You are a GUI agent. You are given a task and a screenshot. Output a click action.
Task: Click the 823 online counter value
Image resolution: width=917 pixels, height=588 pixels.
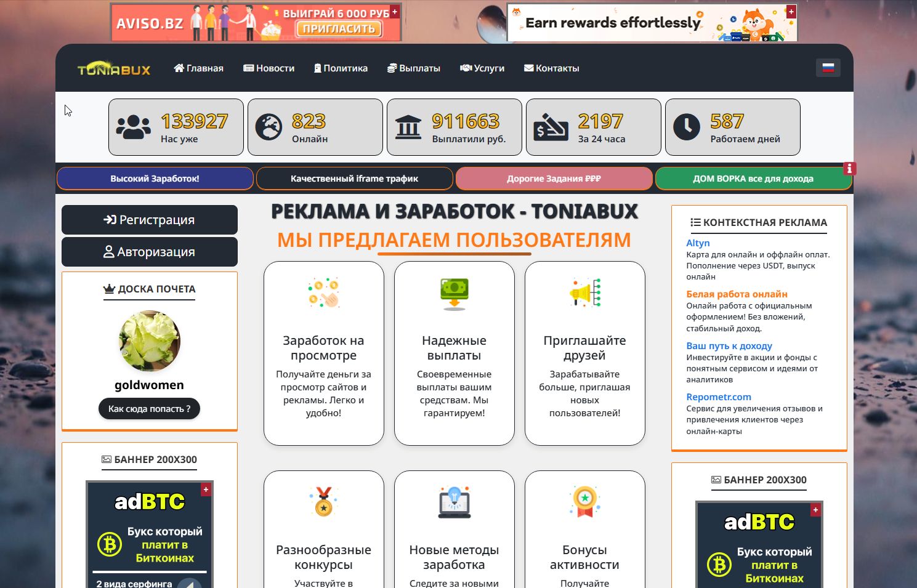tap(309, 121)
